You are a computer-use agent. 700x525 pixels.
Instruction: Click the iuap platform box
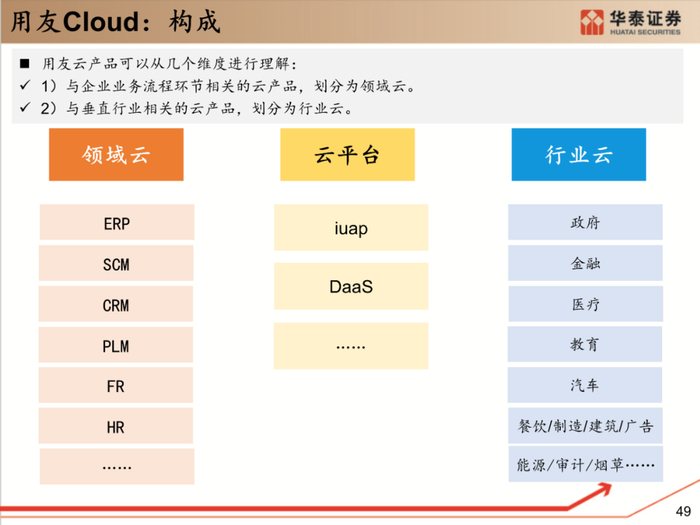[351, 228]
